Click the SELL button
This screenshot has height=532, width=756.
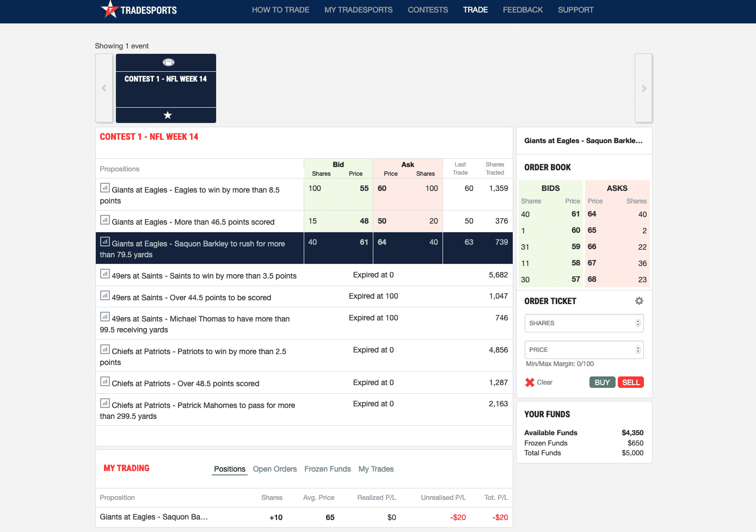tap(631, 382)
